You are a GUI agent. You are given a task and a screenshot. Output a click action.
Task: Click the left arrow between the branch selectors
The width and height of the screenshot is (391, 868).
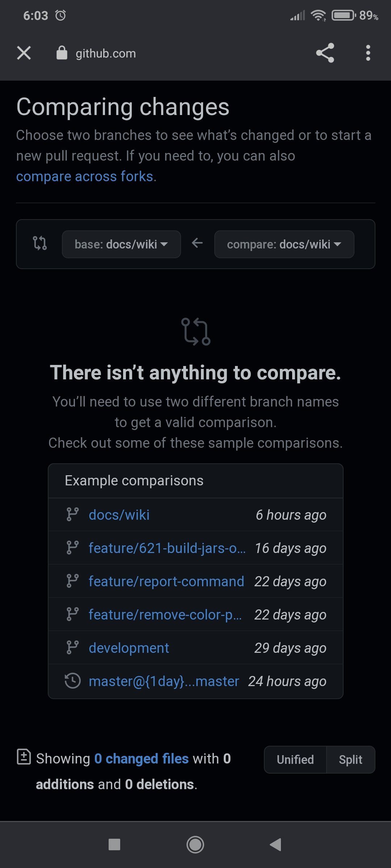click(197, 243)
